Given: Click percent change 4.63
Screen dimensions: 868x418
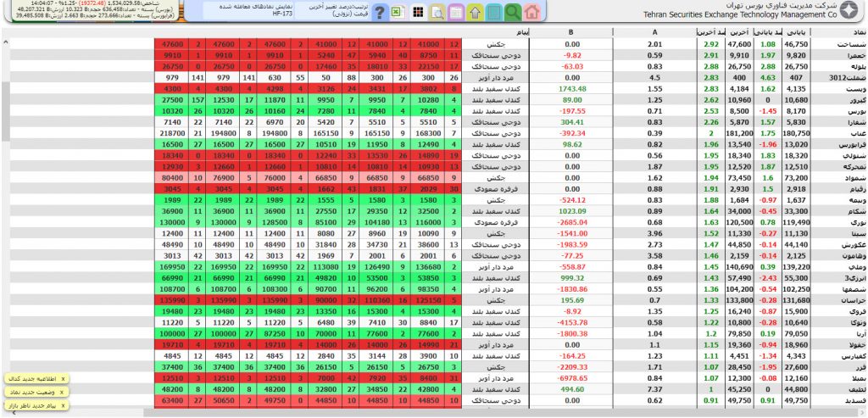Looking at the screenshot, I should pos(768,77).
